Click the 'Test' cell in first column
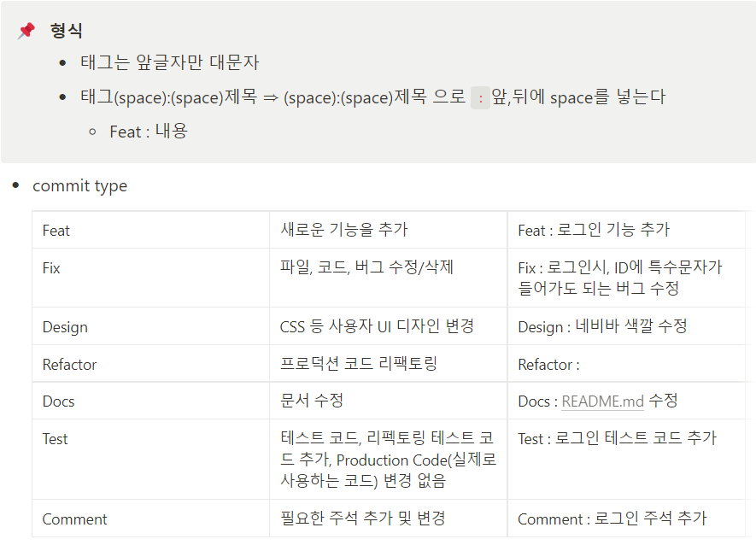756x545 pixels. tap(151, 460)
